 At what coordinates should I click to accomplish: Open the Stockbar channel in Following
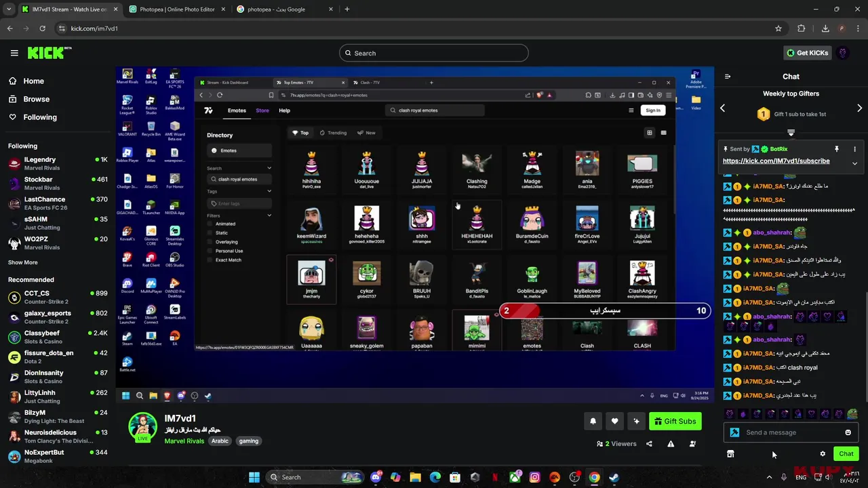(x=58, y=184)
